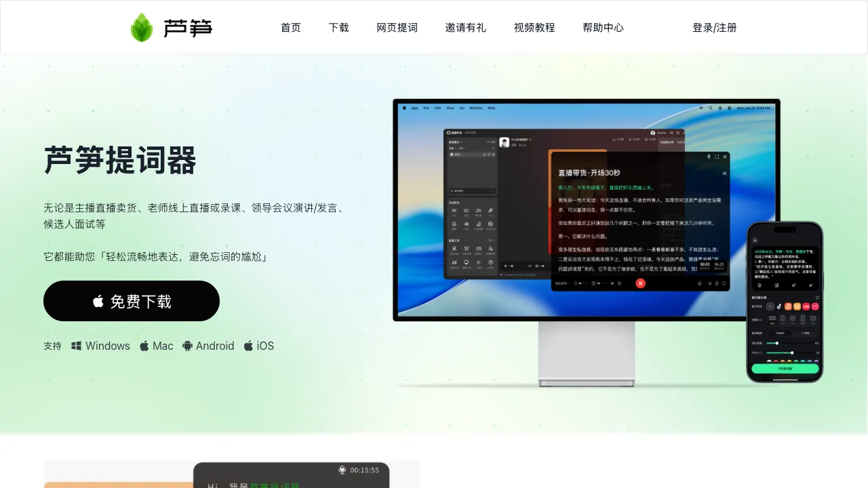Image resolution: width=868 pixels, height=488 pixels.
Task: Click the 直播带货·开场30秒 script title
Action: pyautogui.click(x=589, y=173)
